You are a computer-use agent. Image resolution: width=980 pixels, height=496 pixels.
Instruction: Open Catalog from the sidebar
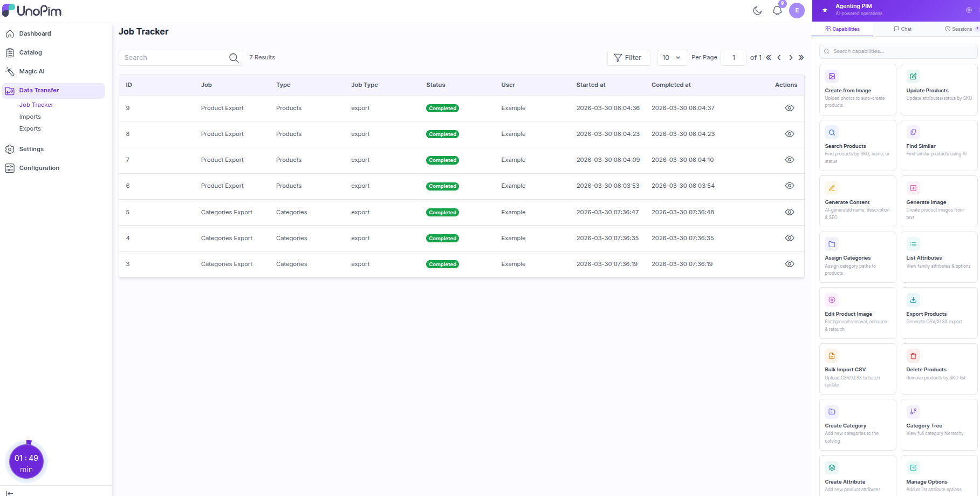click(30, 52)
